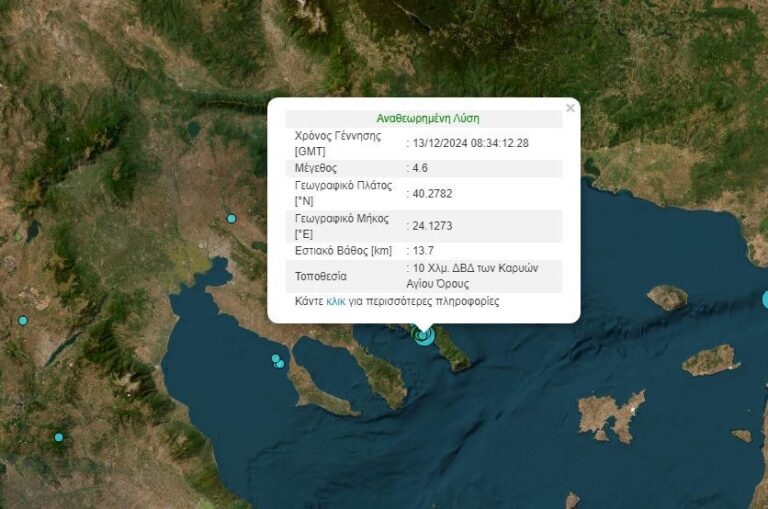Open the 'κλικ' link for more information
768x509 pixels.
tap(336, 301)
